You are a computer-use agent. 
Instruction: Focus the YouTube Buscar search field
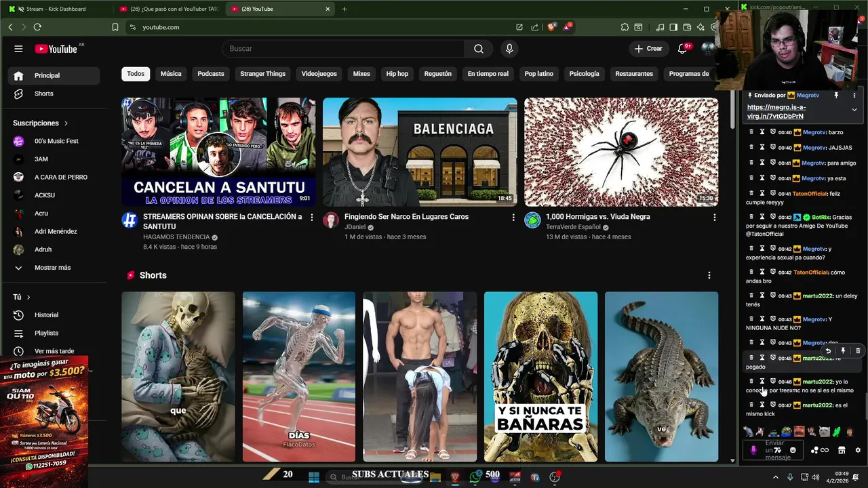343,49
